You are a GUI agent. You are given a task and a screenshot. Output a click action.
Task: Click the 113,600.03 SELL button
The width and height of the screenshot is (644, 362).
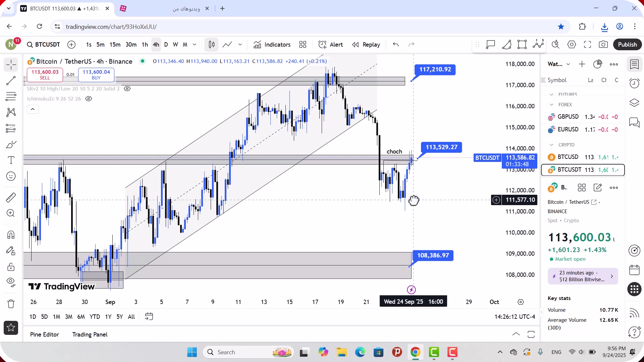pos(45,75)
